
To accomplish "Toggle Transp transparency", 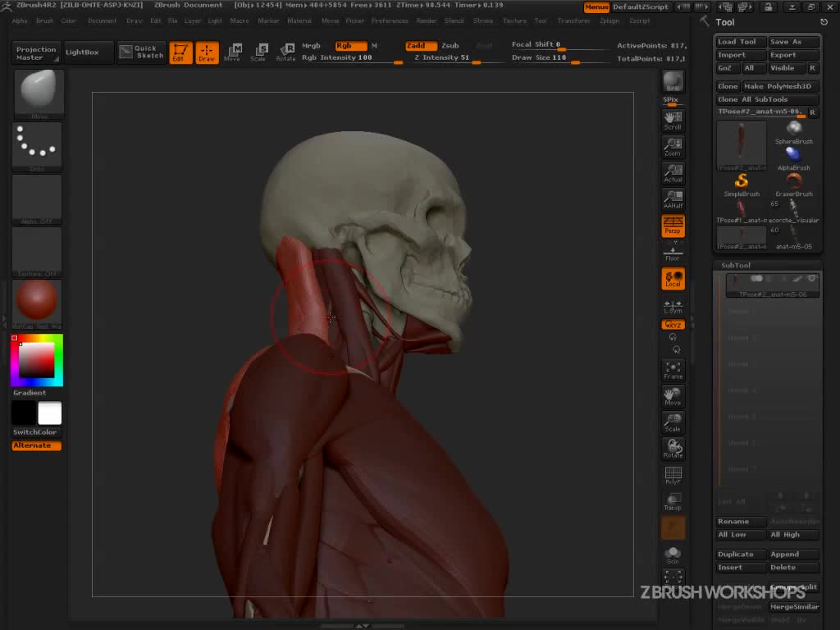I will click(673, 501).
